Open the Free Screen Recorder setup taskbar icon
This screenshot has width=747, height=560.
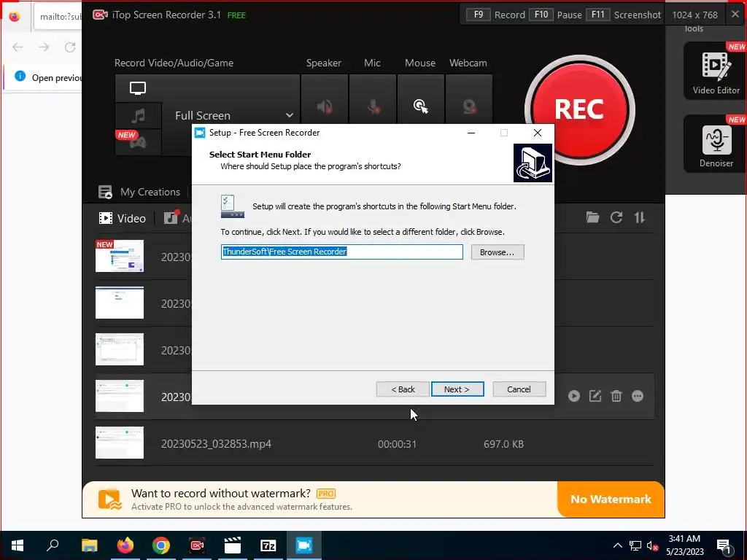pyautogui.click(x=304, y=545)
